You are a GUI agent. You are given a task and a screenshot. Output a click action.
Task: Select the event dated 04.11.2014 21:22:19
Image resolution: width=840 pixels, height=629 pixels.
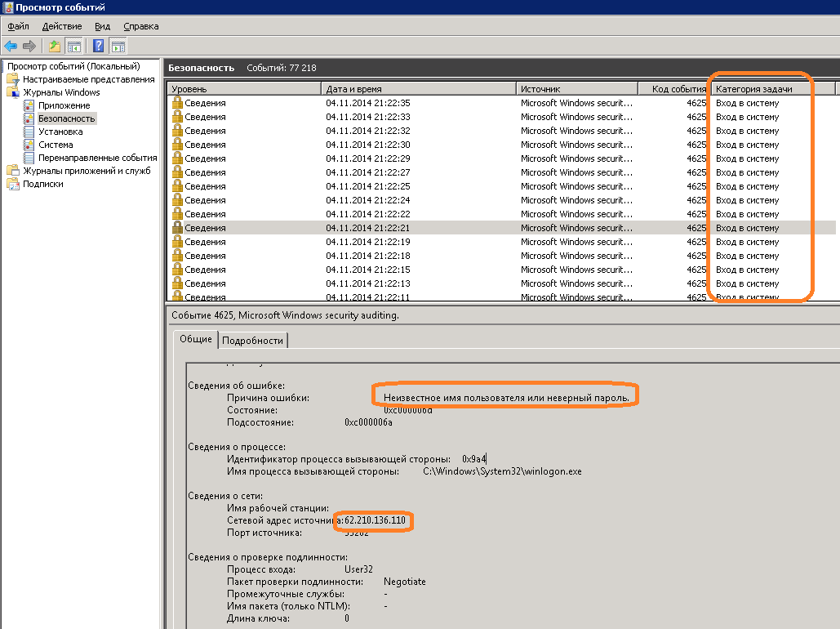click(x=501, y=241)
